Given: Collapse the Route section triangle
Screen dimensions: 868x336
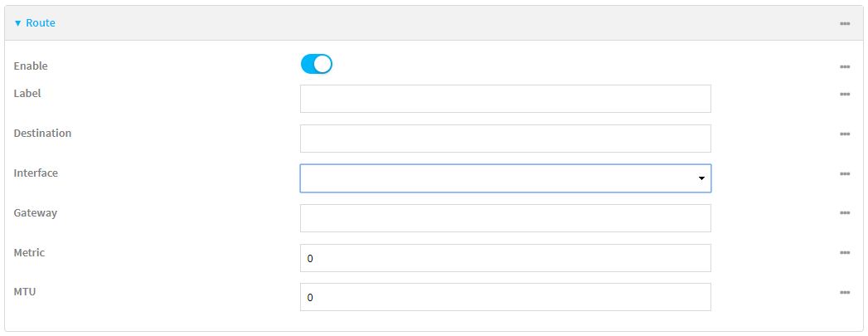Looking at the screenshot, I should pos(18,23).
